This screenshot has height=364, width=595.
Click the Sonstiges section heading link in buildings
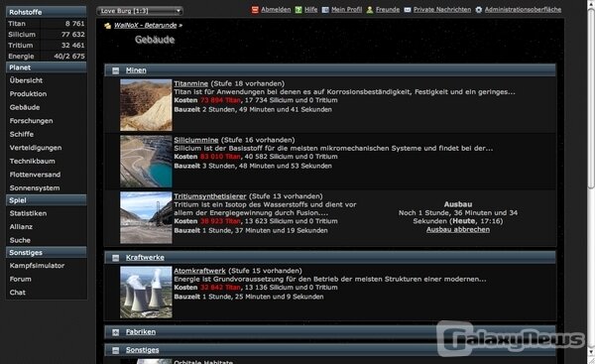tap(142, 350)
